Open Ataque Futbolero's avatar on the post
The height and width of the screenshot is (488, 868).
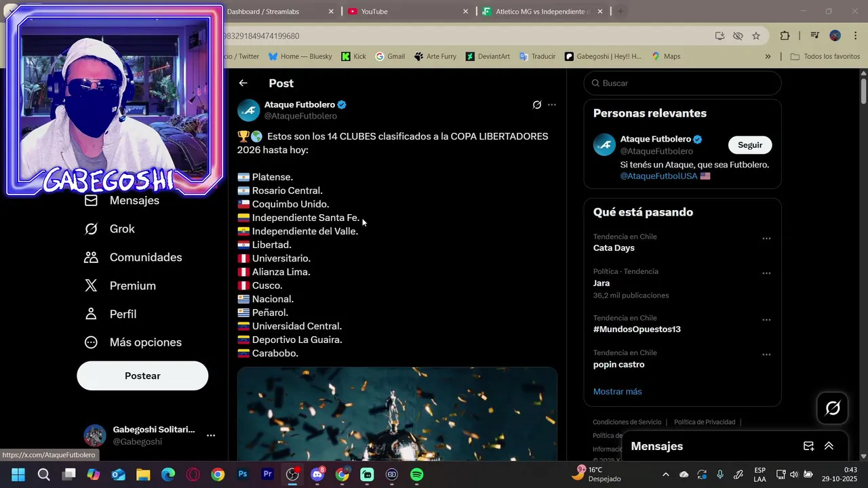tap(248, 110)
